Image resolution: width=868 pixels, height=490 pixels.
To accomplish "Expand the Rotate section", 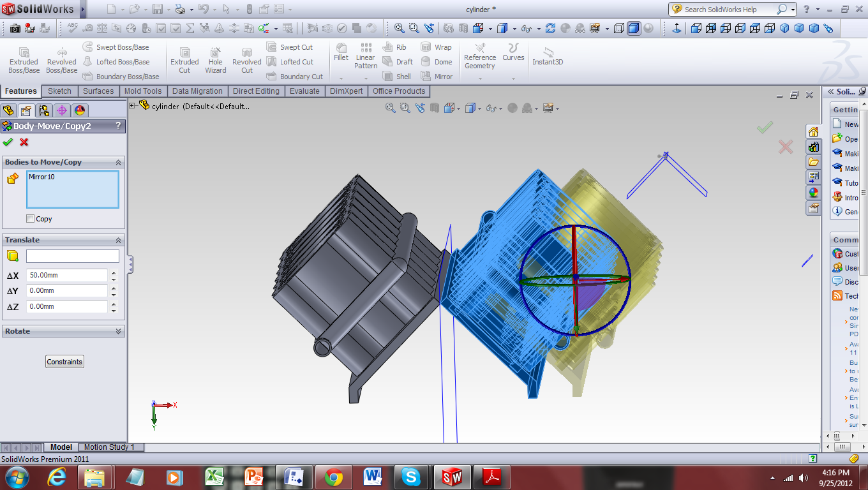I will (118, 331).
